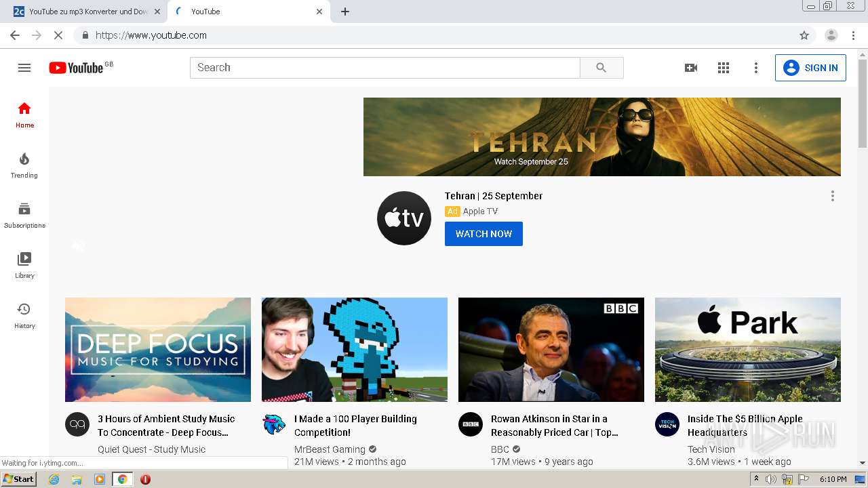
Task: Open the YouTube hamburger guide menu
Action: click(24, 68)
